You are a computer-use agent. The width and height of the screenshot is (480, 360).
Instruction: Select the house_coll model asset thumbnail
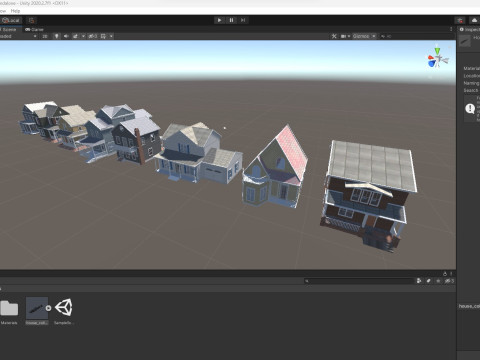click(x=37, y=308)
